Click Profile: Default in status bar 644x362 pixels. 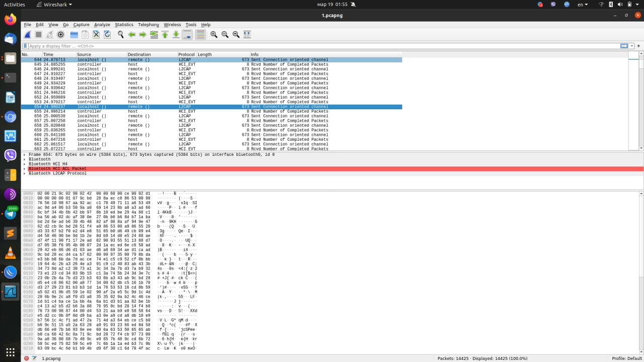pyautogui.click(x=627, y=358)
